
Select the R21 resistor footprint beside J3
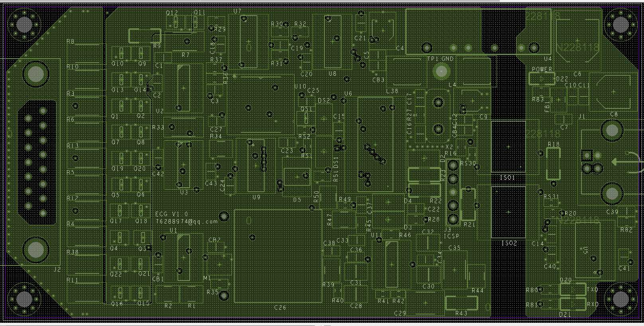coord(468,204)
